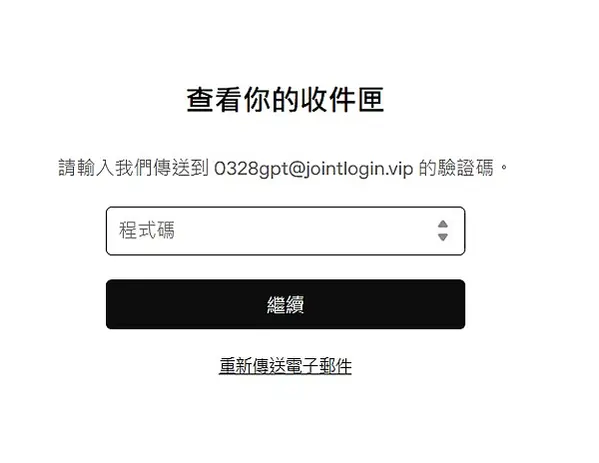
Task: Focus the 程式碼 verification code input
Action: click(285, 231)
